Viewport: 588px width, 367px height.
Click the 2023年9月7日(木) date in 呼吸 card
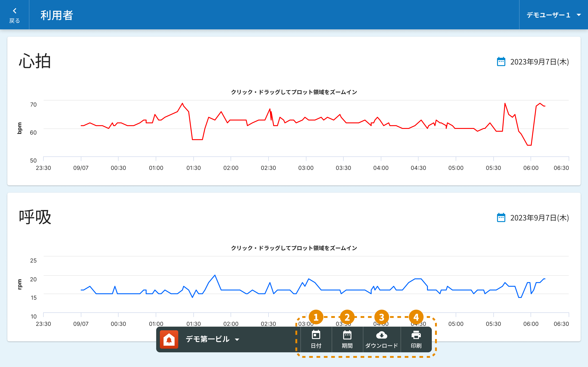(539, 217)
